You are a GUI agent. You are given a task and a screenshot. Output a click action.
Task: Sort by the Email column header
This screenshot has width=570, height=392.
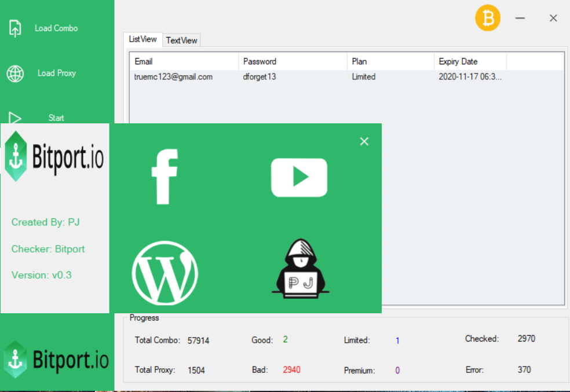(x=184, y=61)
